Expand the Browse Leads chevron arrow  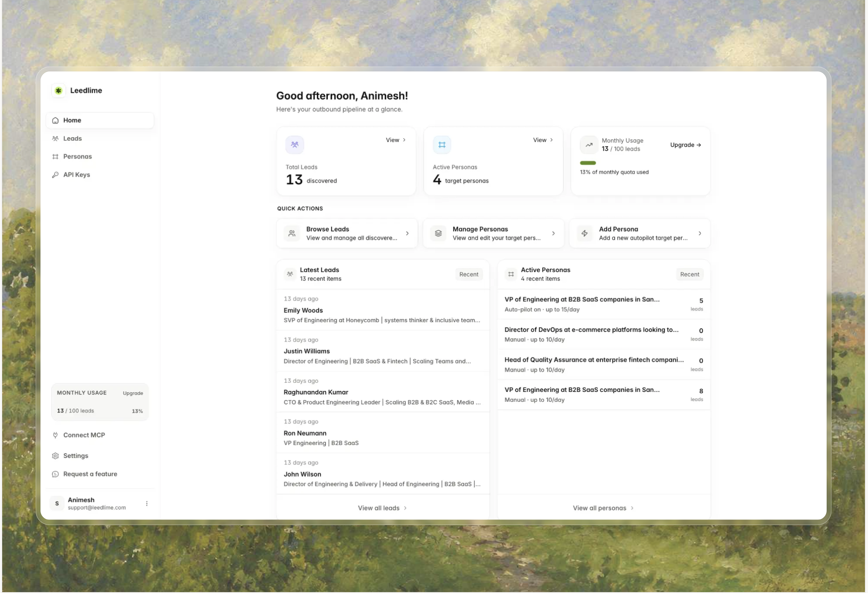coord(407,233)
